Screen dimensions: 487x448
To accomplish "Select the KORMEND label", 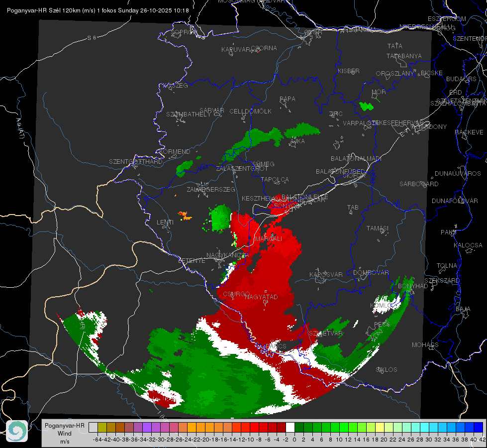I will (x=175, y=152).
